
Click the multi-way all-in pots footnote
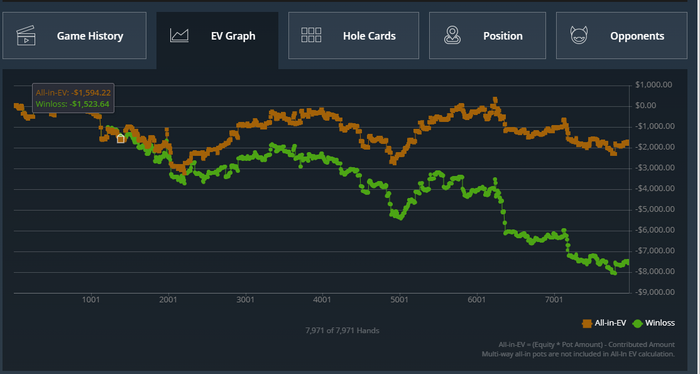click(578, 354)
